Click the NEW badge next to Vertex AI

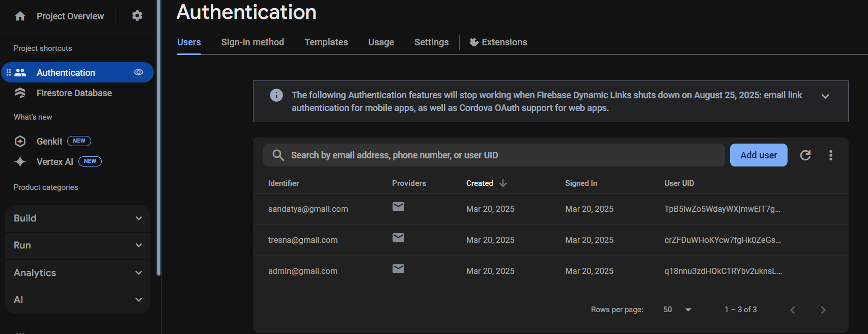(x=90, y=161)
